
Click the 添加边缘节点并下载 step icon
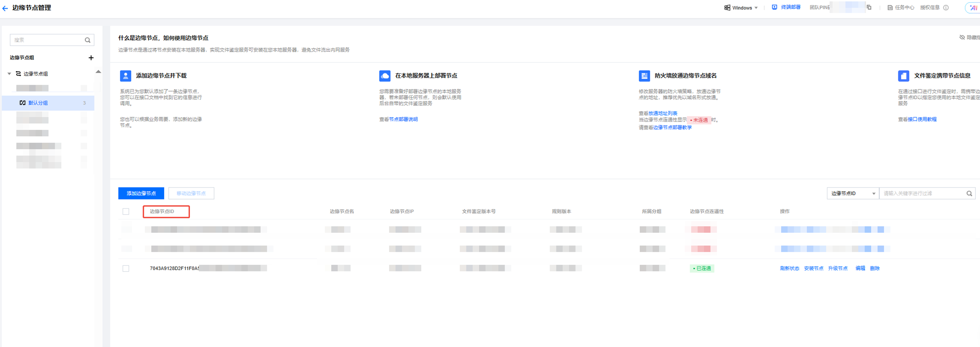point(126,76)
